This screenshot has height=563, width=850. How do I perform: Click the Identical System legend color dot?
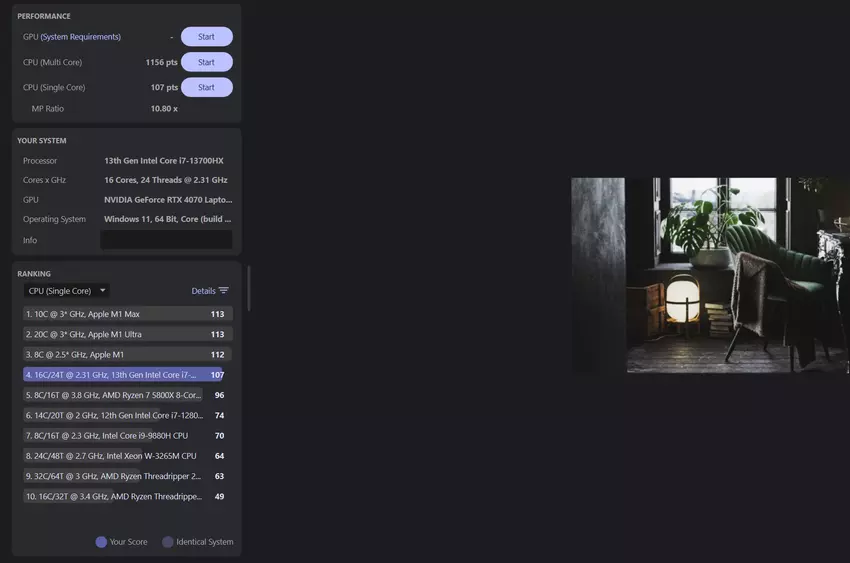tap(168, 542)
